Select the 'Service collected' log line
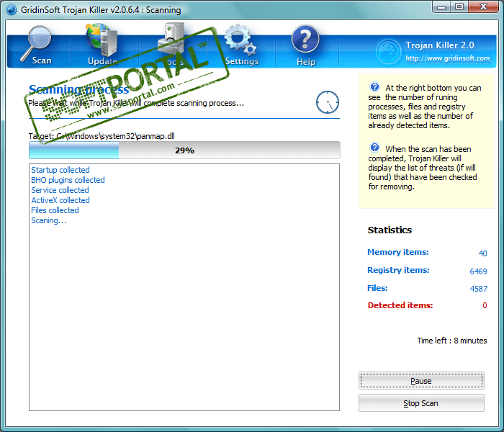 (x=60, y=190)
